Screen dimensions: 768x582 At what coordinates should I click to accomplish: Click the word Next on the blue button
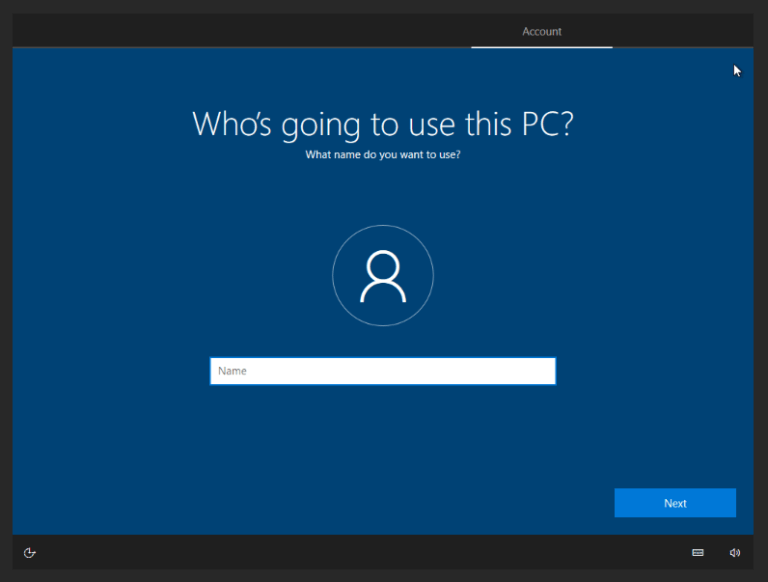[x=675, y=503]
